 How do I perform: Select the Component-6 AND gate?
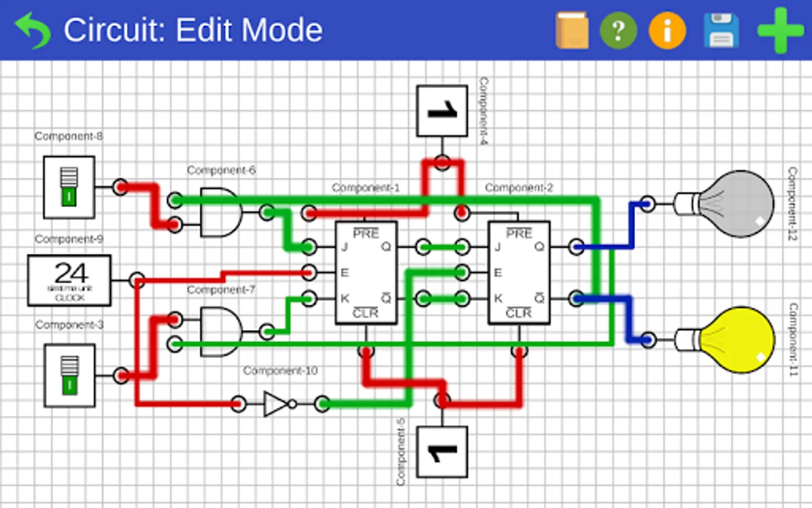point(220,212)
